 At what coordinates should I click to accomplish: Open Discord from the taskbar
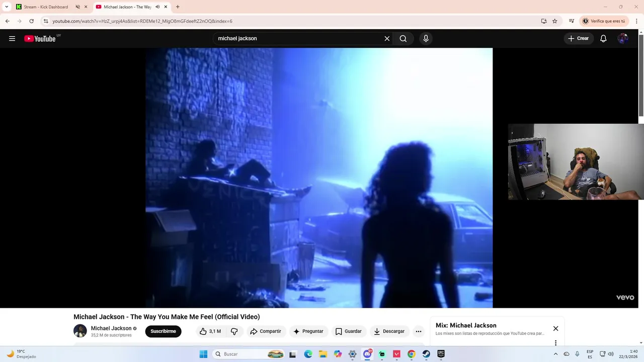point(367,354)
